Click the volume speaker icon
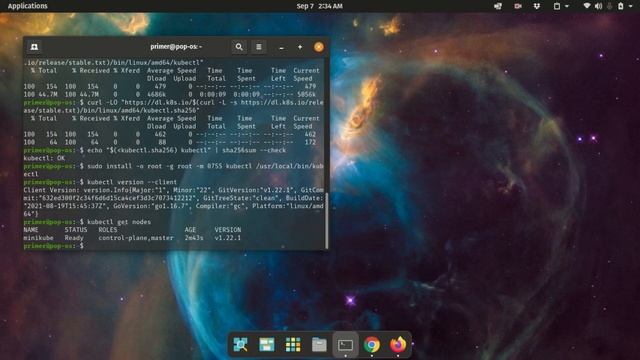This screenshot has height=360, width=640. tap(598, 6)
